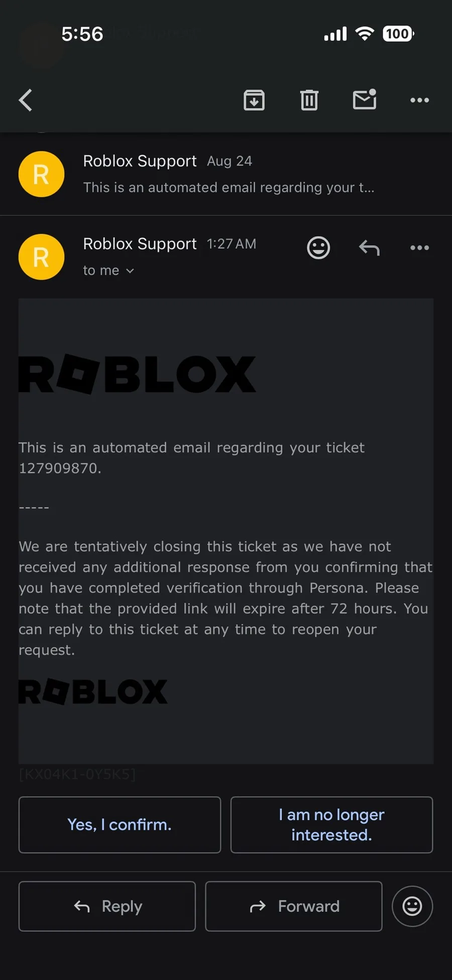The image size is (452, 980).
Task: Tap the Forward button at bottom
Action: (x=294, y=906)
